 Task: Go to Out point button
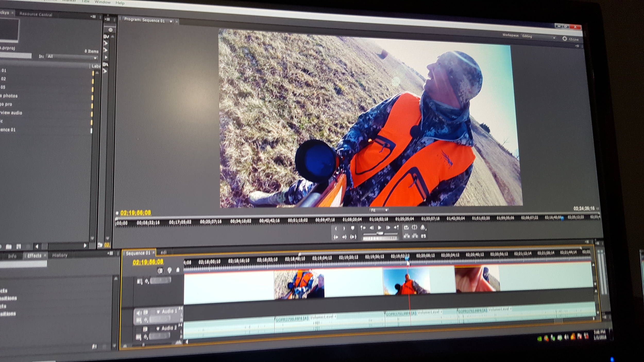(x=344, y=237)
